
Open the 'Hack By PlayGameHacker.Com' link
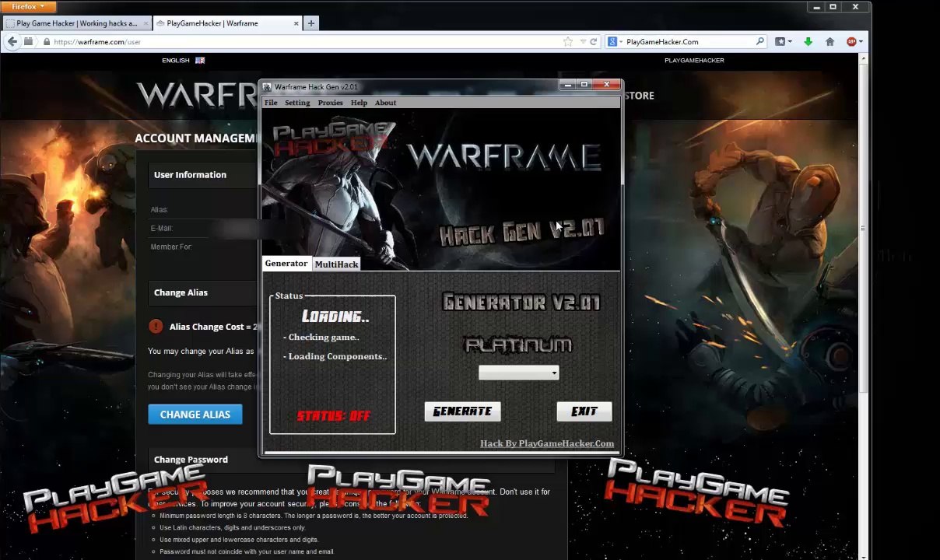pyautogui.click(x=547, y=443)
